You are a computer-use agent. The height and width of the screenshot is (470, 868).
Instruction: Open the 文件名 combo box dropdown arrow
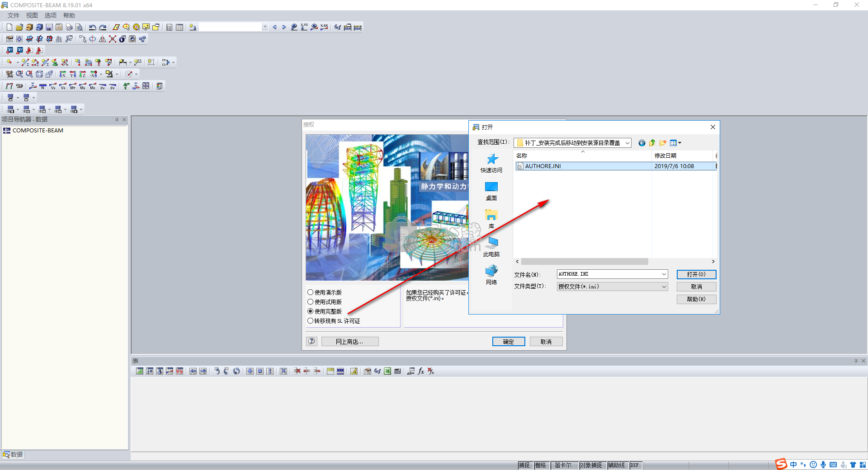click(x=664, y=274)
